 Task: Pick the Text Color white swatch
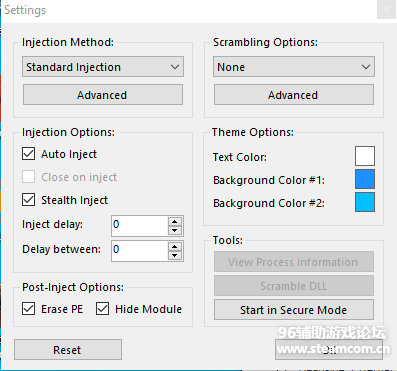coord(365,156)
